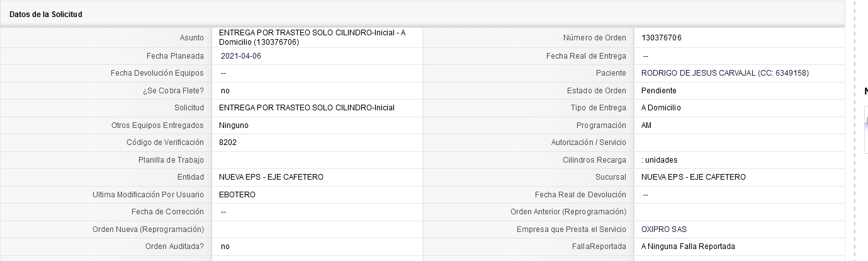The width and height of the screenshot is (868, 261).
Task: Click the Sucursal value NUEVA EPS - EJE CAFETERO
Action: pos(694,177)
